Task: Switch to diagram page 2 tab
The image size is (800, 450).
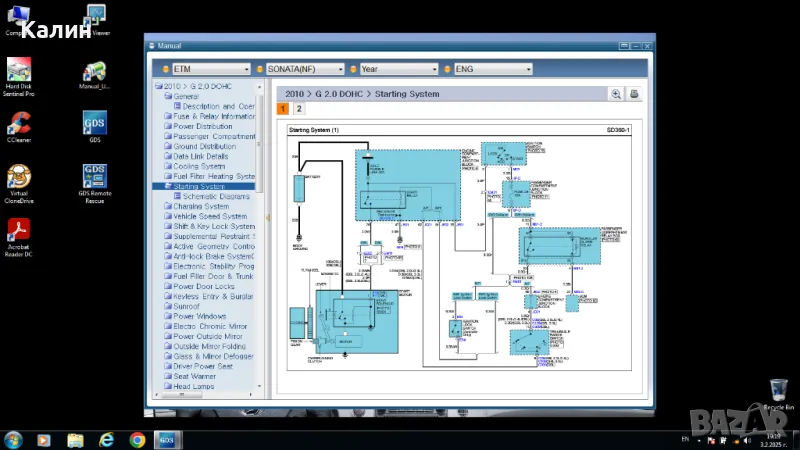Action: click(x=298, y=109)
